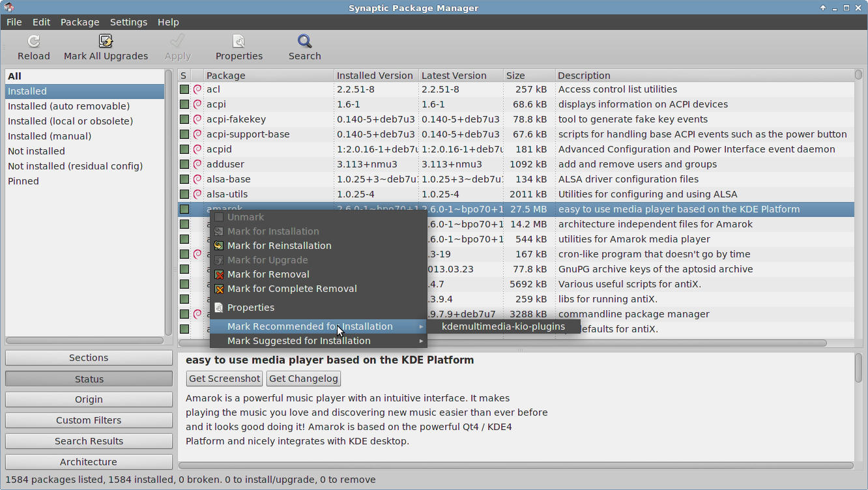Open the Settings menu

(x=128, y=22)
